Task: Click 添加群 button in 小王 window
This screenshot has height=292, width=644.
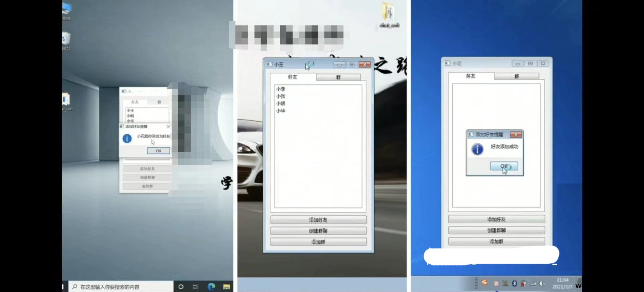Action: coord(318,242)
